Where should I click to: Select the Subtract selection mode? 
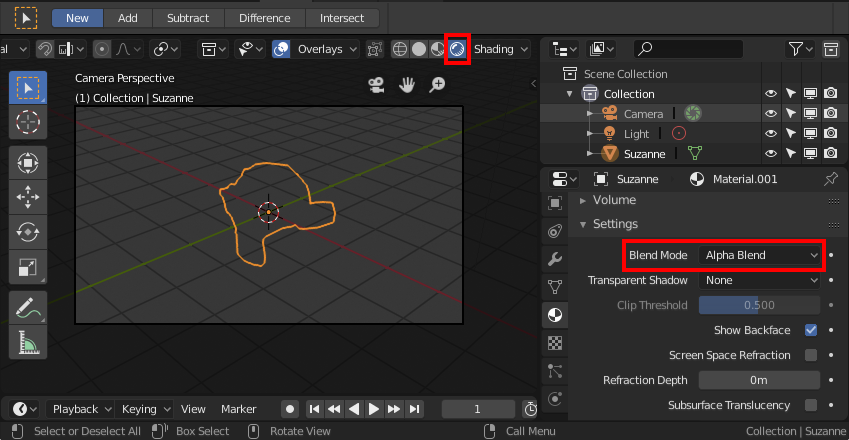pyautogui.click(x=188, y=18)
